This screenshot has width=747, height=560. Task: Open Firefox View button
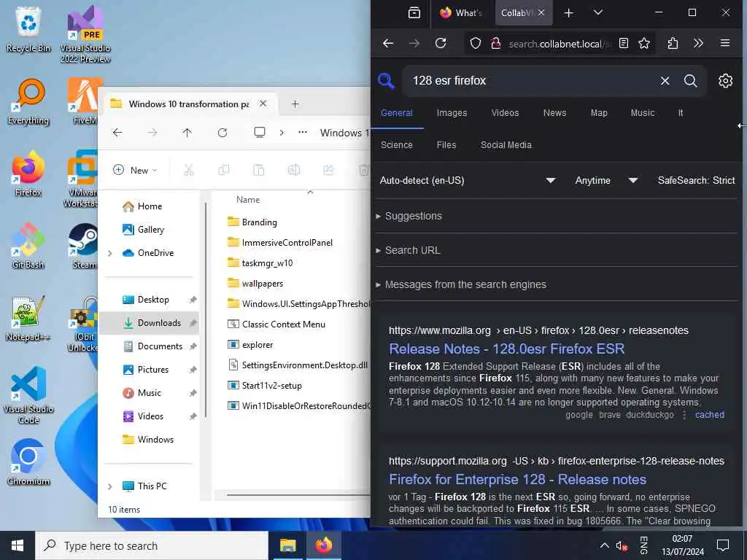pos(414,13)
